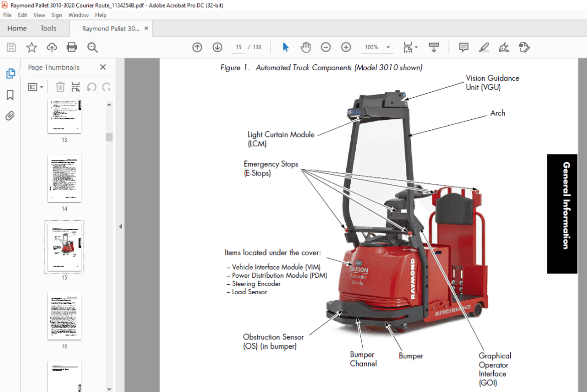587x392 pixels.
Task: Click the 'Obstruction Sensor' label
Action: (273, 337)
